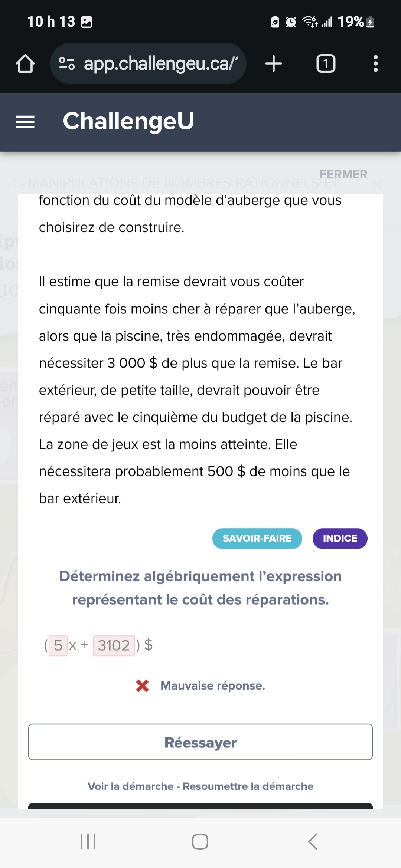401x868 pixels.
Task: Open ChallengeU hamburger menu
Action: (25, 122)
